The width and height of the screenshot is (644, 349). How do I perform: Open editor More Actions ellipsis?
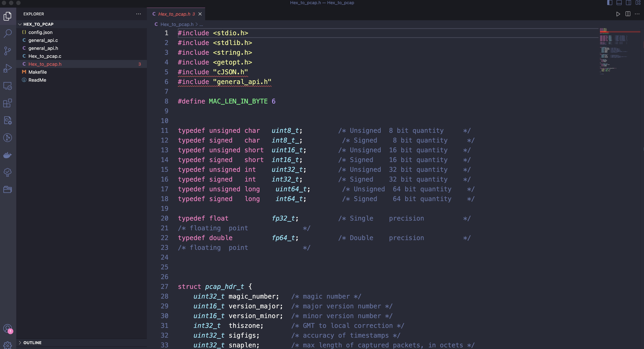pyautogui.click(x=637, y=14)
